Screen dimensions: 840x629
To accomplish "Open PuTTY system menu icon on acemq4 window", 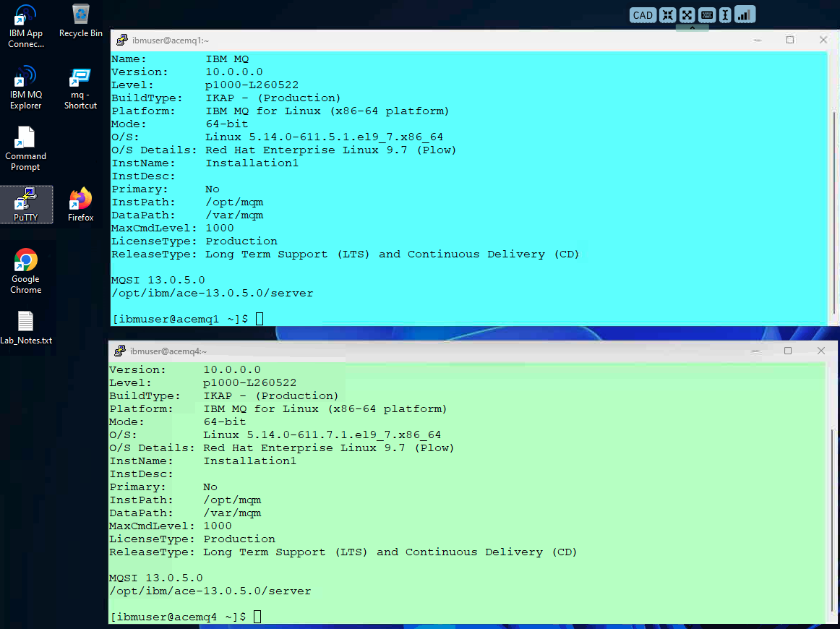I will coord(120,351).
